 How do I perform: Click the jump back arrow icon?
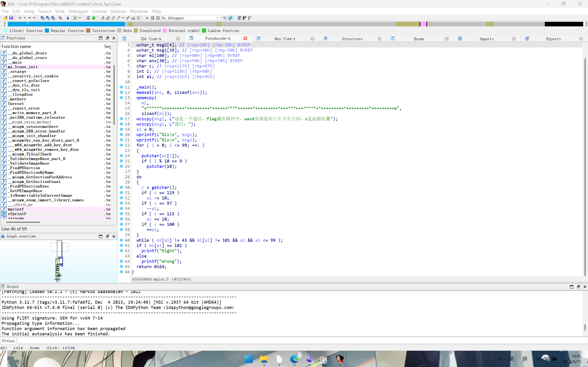point(20,18)
